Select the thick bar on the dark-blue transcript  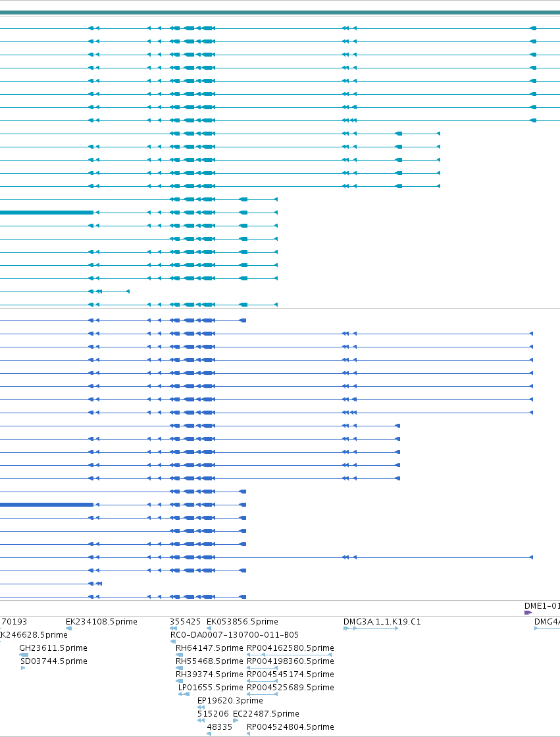pyautogui.click(x=47, y=505)
